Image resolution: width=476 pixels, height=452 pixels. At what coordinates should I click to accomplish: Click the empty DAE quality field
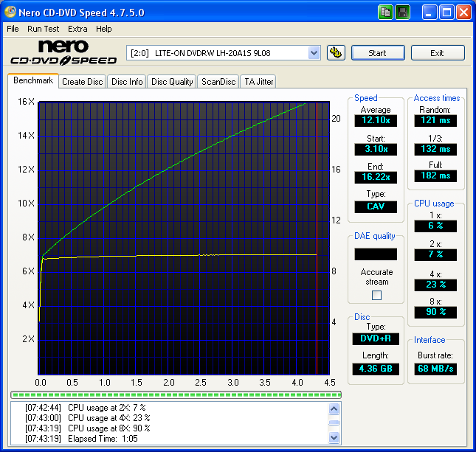point(376,254)
